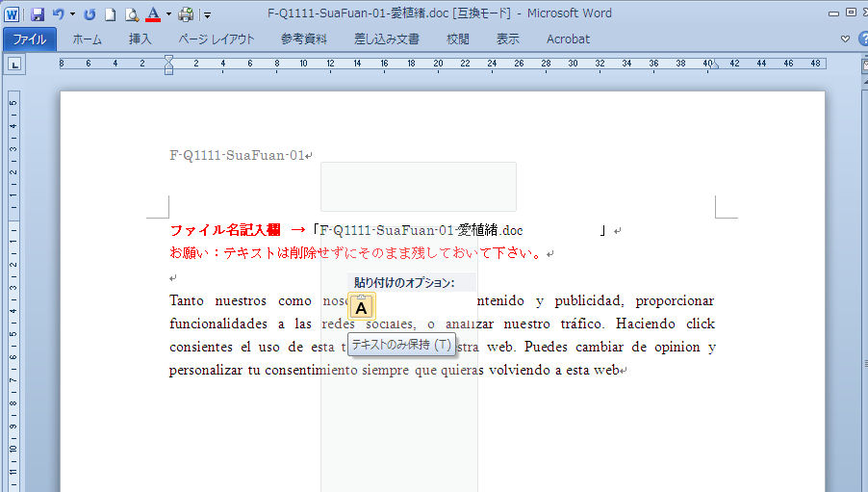Click the tab selector at ruler corner
This screenshot has width=868, height=492.
click(x=15, y=65)
